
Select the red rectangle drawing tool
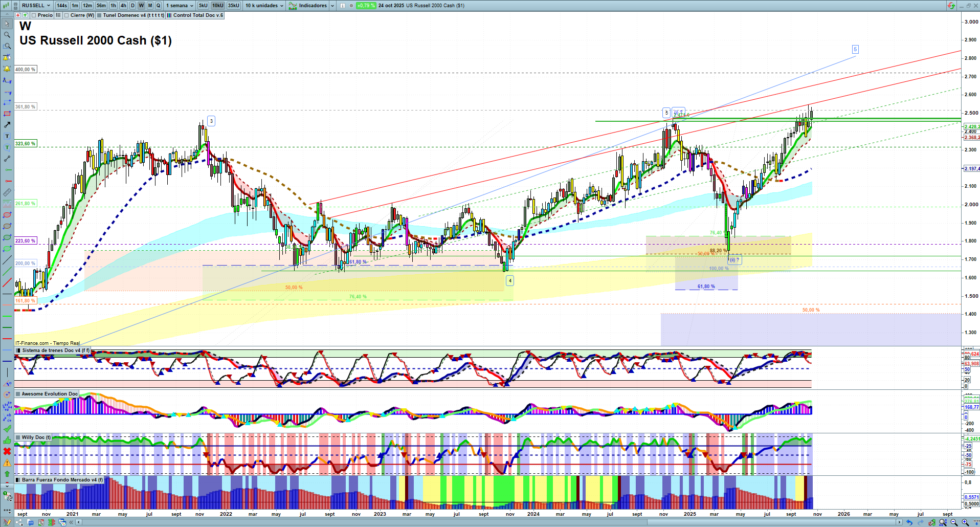coord(7,114)
